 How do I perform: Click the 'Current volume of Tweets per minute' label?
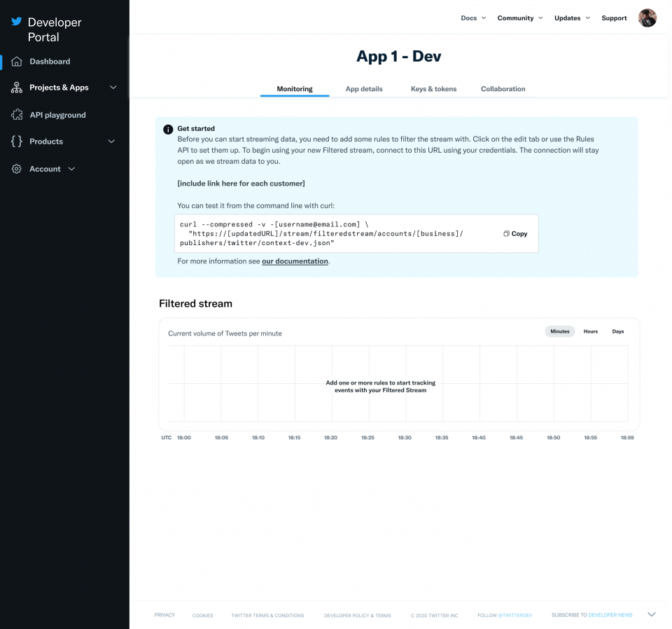coord(225,333)
